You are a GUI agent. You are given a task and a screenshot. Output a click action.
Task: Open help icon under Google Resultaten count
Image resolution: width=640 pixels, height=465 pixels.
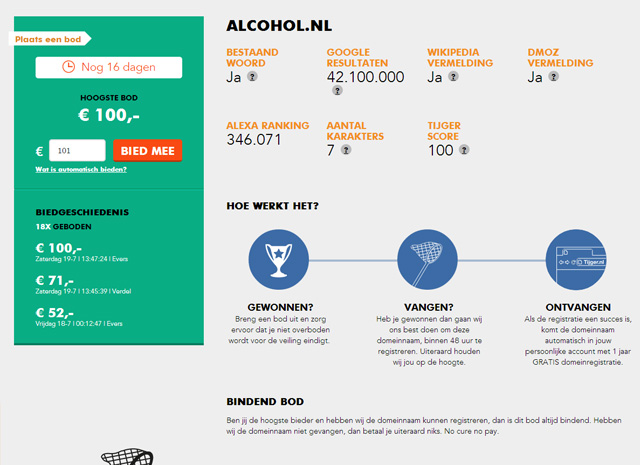tap(337, 91)
